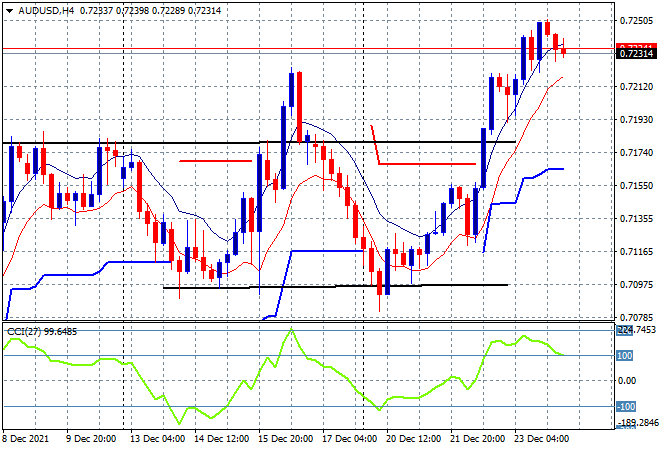The width and height of the screenshot is (660, 450).
Task: Click the 0.70975 price axis label
Action: click(636, 285)
